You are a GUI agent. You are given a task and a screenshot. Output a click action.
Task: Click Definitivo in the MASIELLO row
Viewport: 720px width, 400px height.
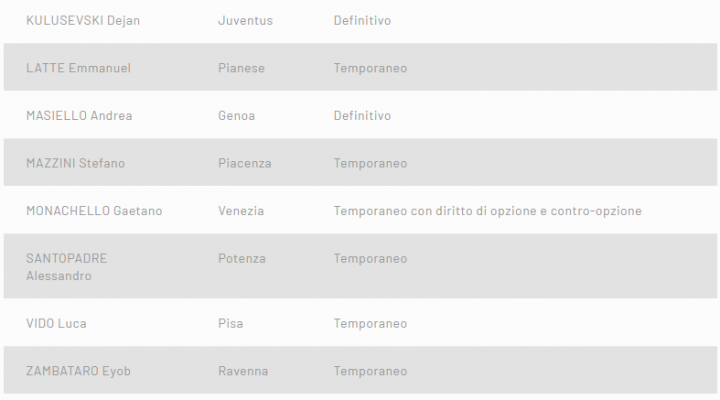click(x=362, y=116)
